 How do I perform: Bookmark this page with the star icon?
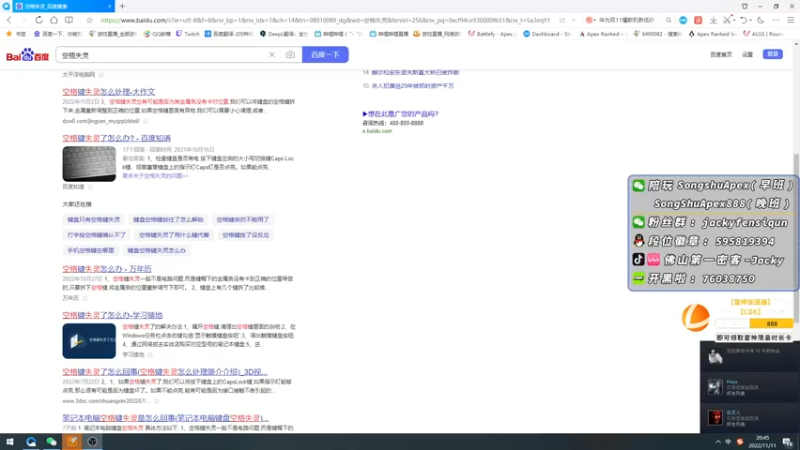point(89,20)
